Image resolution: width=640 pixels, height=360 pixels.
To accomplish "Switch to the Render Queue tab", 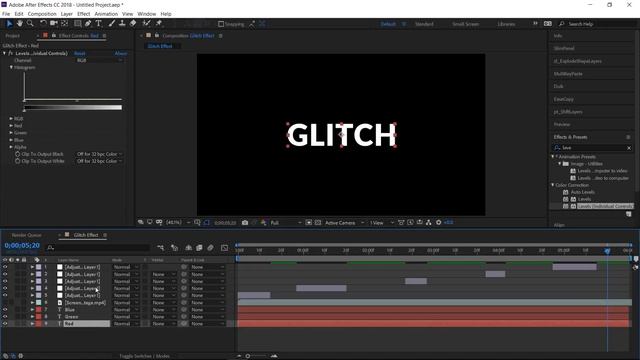I will click(27, 235).
